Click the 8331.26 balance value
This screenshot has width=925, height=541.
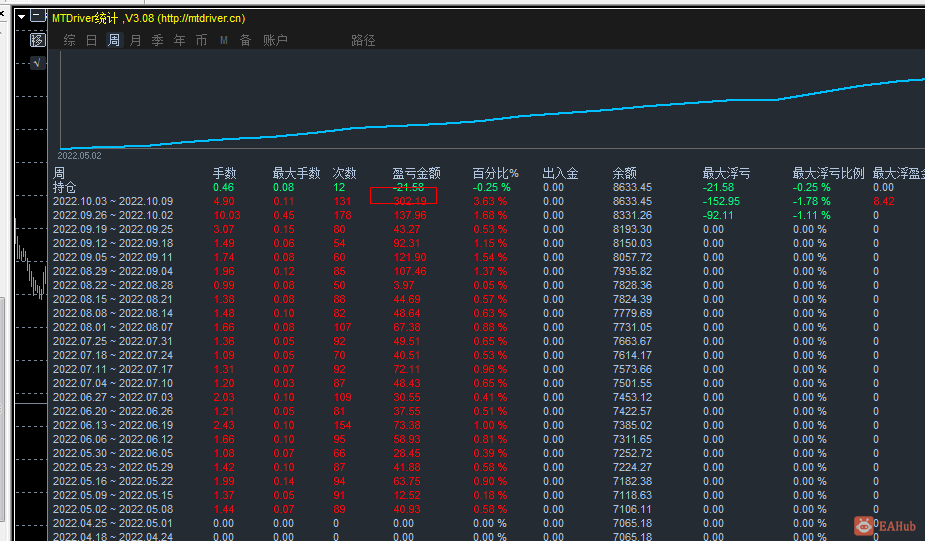point(632,215)
